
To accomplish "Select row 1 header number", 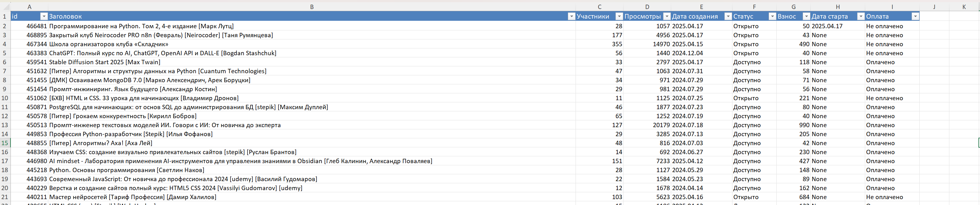I will (x=5, y=16).
